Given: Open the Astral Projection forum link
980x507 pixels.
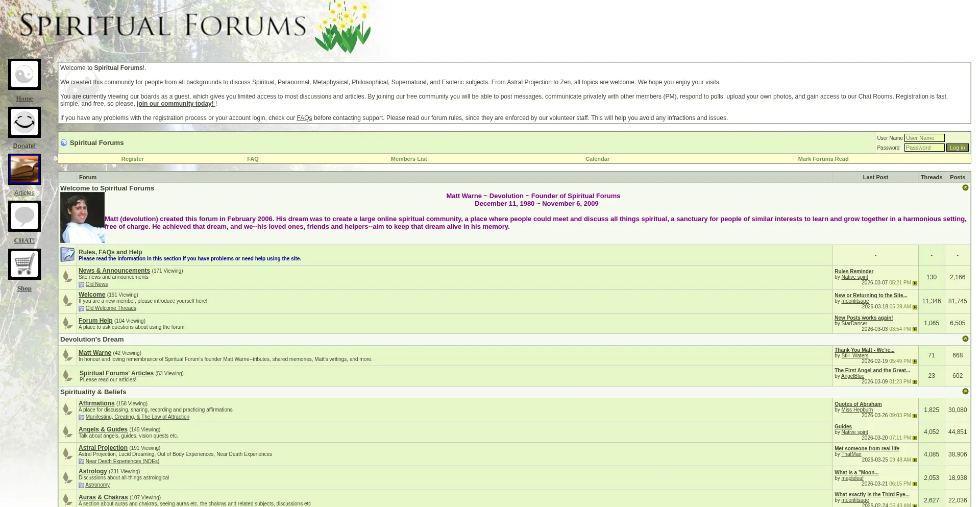Looking at the screenshot, I should [103, 448].
